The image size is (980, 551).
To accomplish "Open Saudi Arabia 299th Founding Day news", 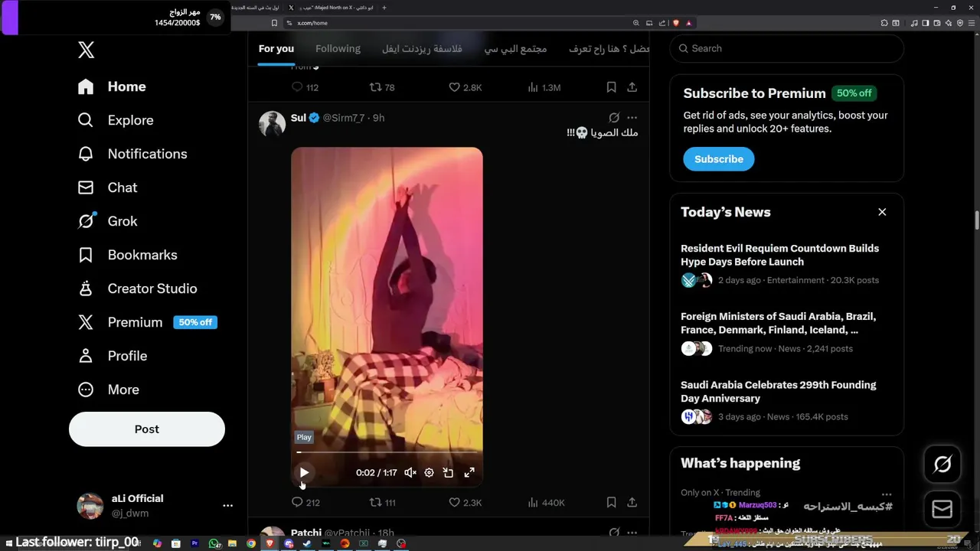I will [786, 400].
